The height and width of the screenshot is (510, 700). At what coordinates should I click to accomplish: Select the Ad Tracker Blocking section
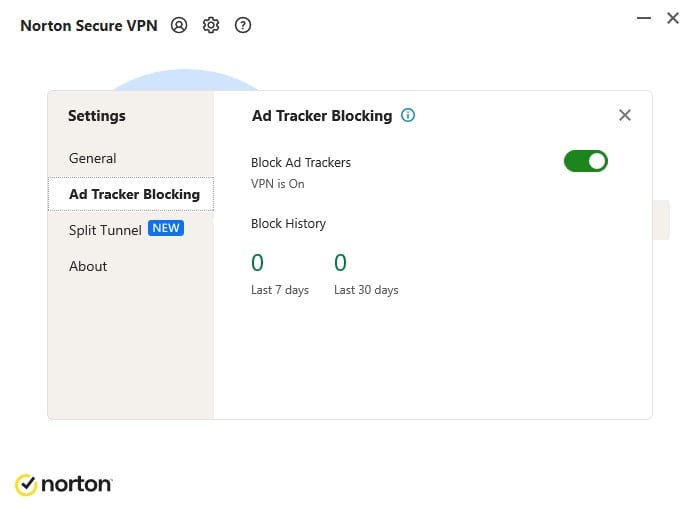[x=134, y=194]
